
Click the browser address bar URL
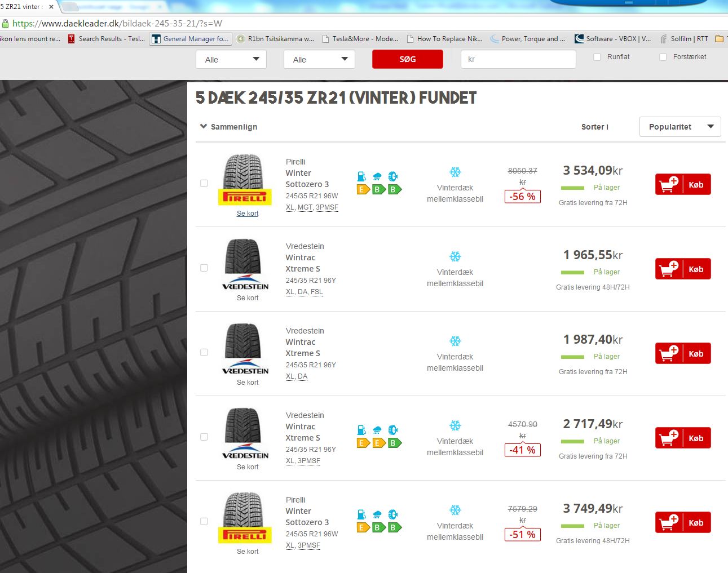[x=117, y=24]
